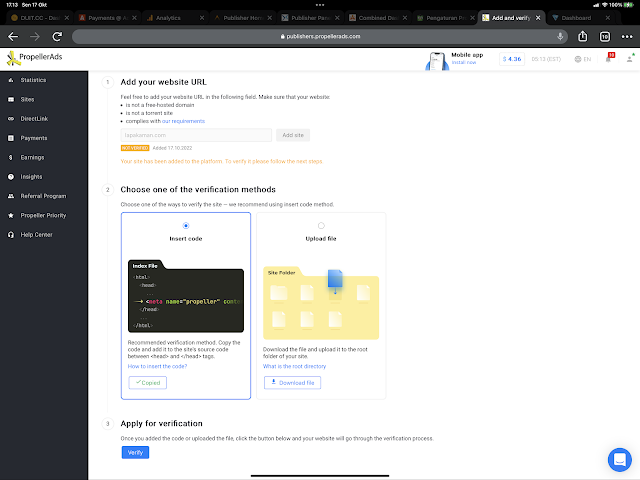
Task: Open the EN language selector
Action: coord(583,59)
